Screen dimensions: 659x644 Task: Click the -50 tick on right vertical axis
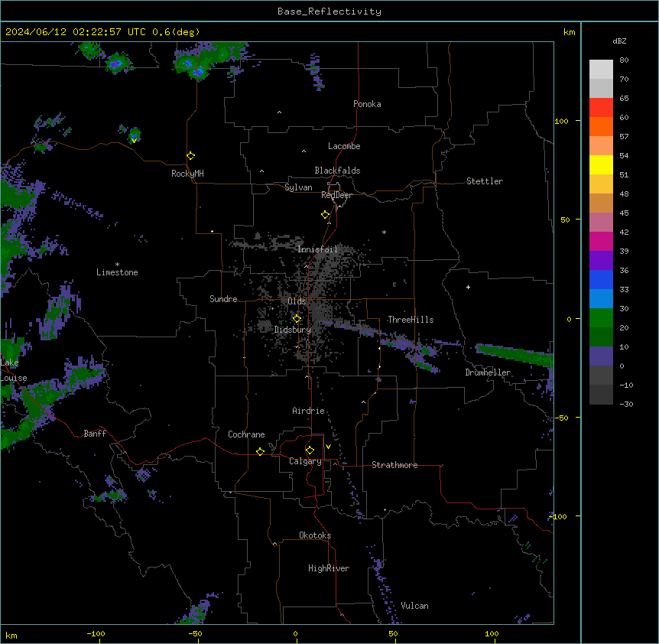[561, 418]
